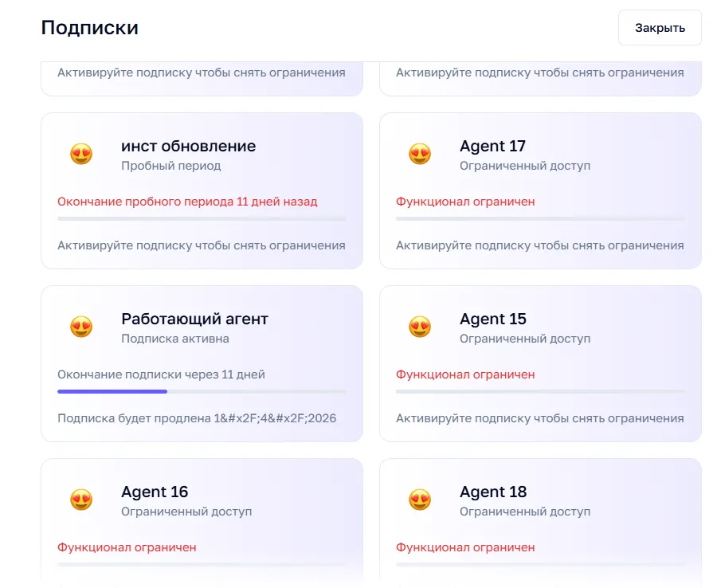Open the инст обновление subscription card title
Image resolution: width=717 pixels, height=588 pixels.
[188, 147]
